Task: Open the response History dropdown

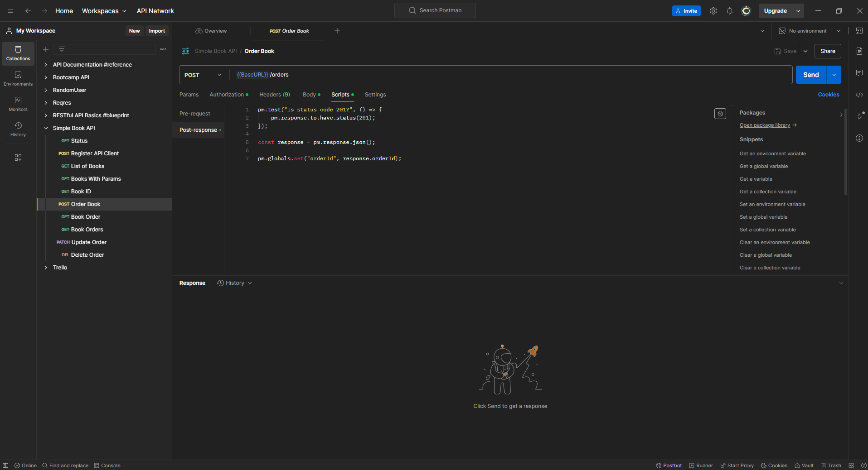Action: (234, 283)
